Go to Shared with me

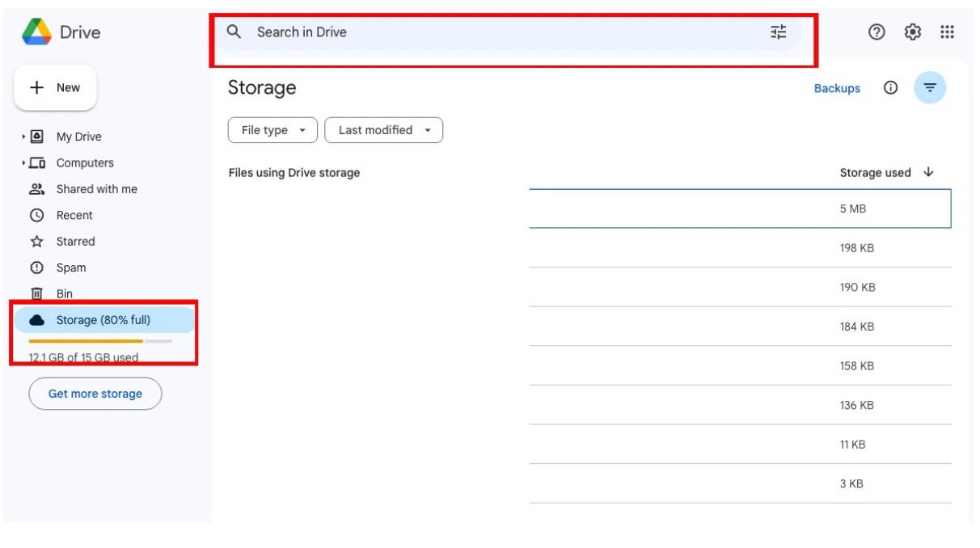96,189
